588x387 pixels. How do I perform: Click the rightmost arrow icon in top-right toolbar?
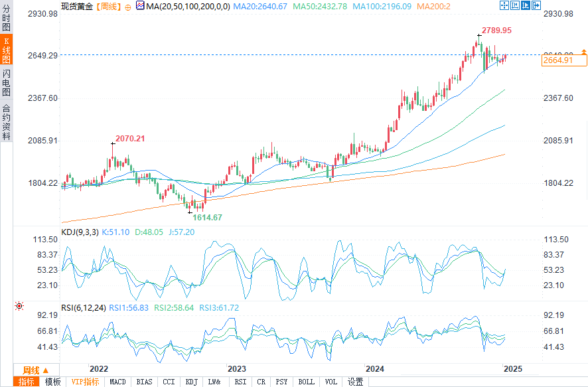click(x=535, y=6)
